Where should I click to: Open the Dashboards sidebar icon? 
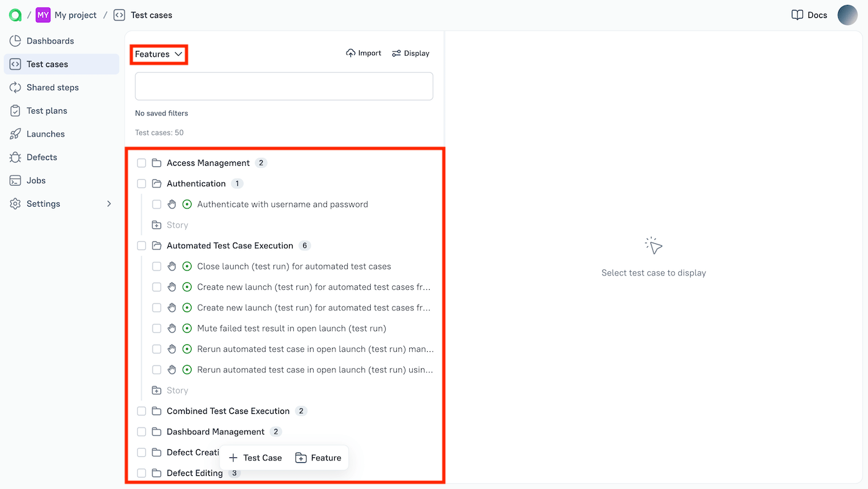coord(14,40)
